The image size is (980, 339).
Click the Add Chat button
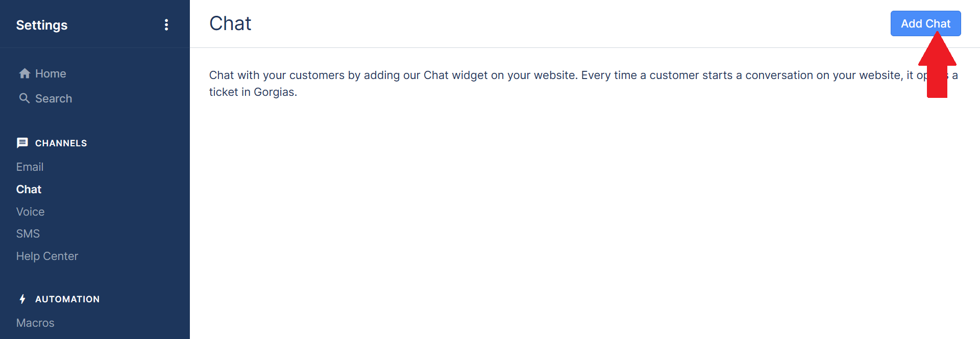[x=925, y=23]
